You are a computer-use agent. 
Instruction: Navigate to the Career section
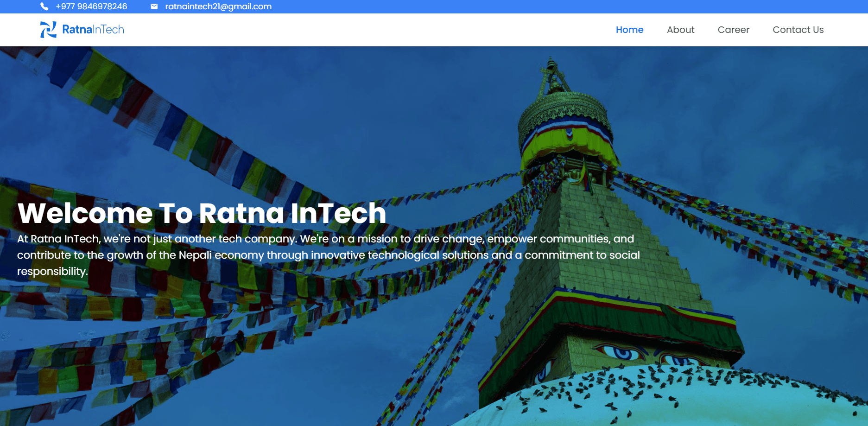pos(733,30)
